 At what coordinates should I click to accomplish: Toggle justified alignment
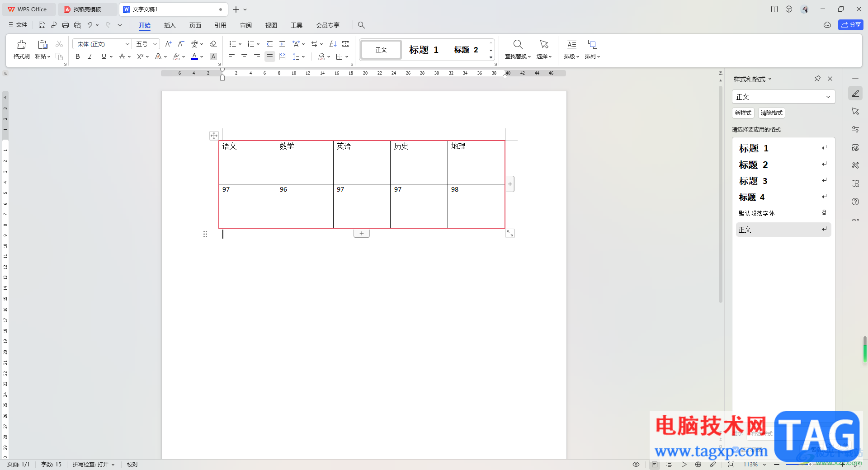269,56
